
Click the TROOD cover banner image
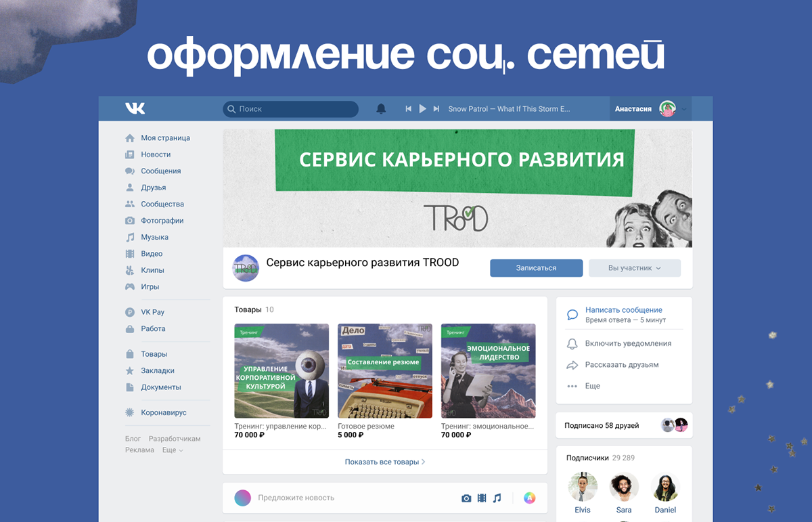[457, 188]
